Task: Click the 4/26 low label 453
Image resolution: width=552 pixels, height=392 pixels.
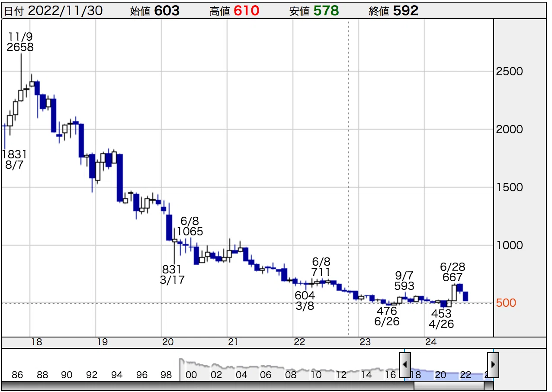Action: (x=441, y=314)
